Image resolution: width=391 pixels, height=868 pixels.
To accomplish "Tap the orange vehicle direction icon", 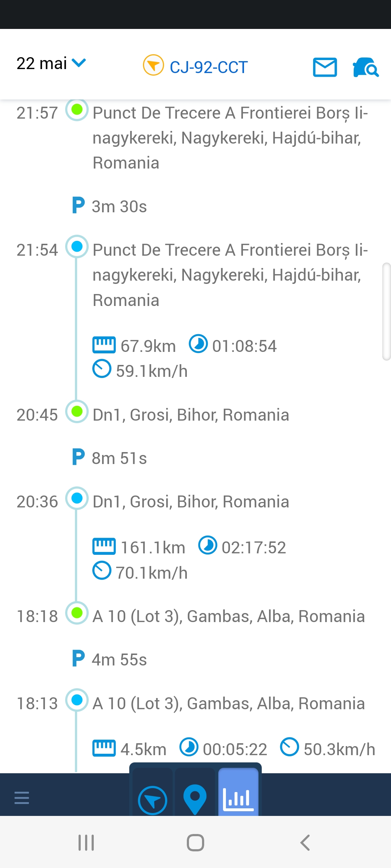I will click(x=154, y=65).
